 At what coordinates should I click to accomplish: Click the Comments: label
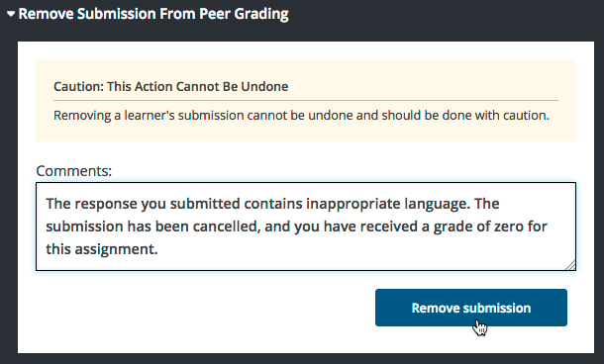(x=73, y=171)
